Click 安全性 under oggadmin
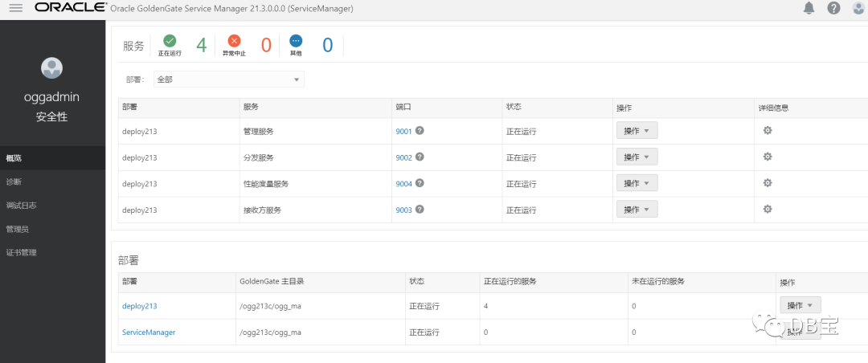This screenshot has width=868, height=363. [x=51, y=117]
